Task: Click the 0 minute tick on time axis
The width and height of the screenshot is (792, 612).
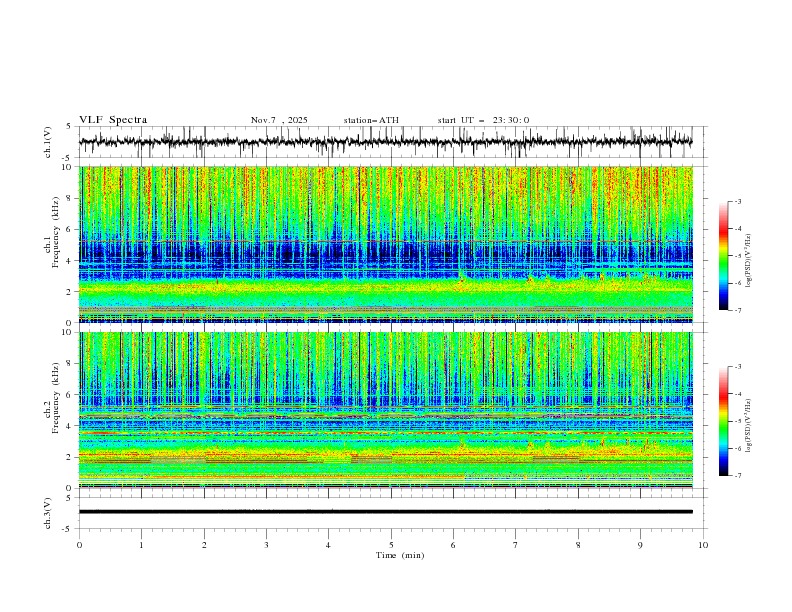Action: tap(79, 545)
